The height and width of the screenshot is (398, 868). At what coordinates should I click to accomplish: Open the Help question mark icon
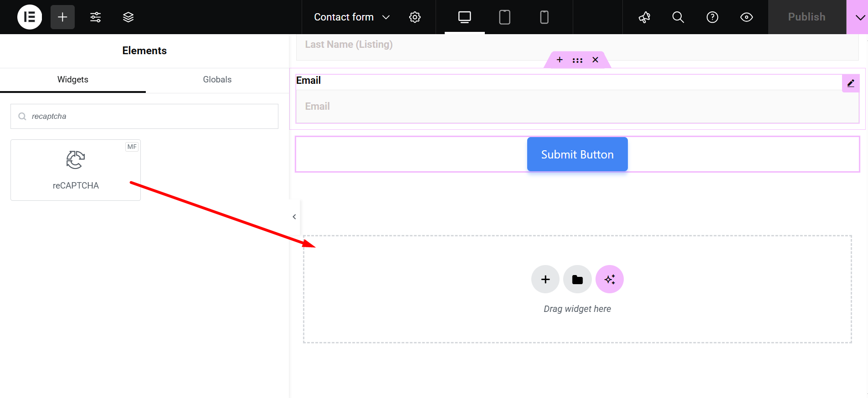[x=712, y=17]
